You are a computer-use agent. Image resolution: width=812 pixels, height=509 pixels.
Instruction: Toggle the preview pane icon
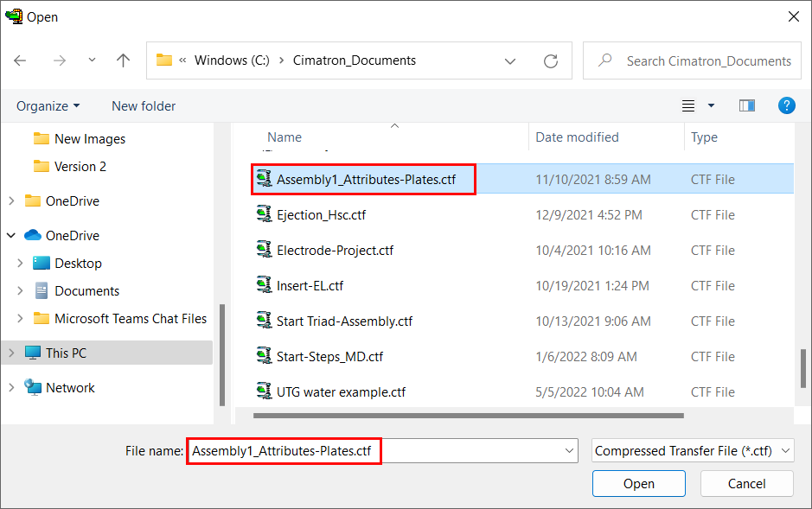[x=747, y=105]
